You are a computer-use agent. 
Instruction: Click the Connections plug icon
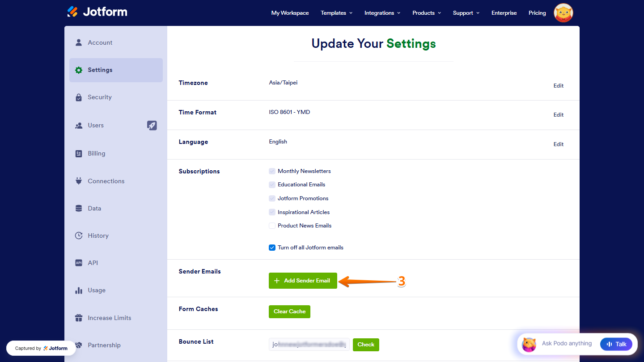click(79, 181)
